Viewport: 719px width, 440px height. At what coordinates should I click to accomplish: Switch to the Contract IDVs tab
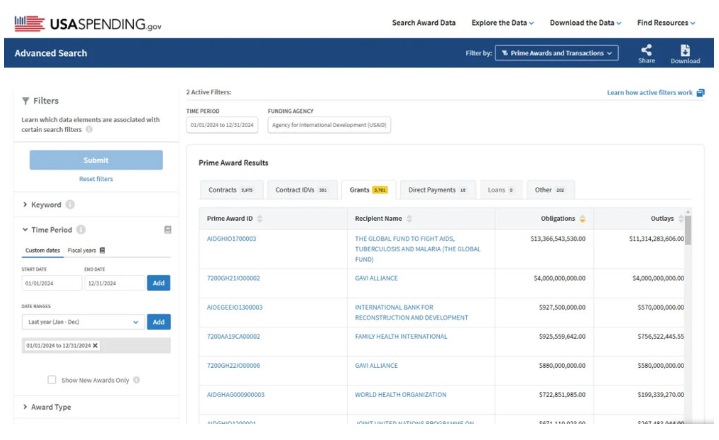pyautogui.click(x=302, y=190)
